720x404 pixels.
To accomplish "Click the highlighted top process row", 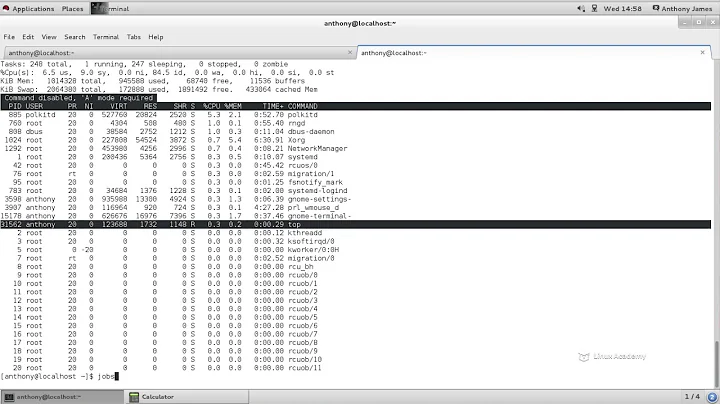I will [355, 224].
